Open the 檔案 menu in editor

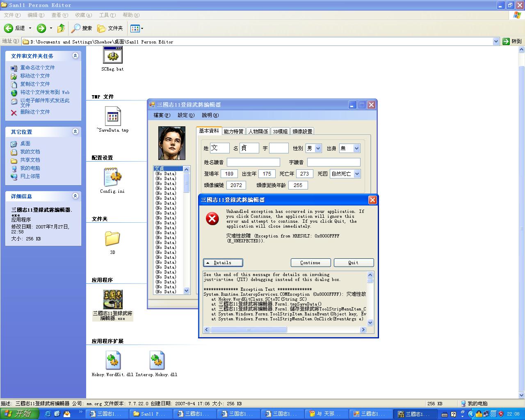pyautogui.click(x=162, y=115)
